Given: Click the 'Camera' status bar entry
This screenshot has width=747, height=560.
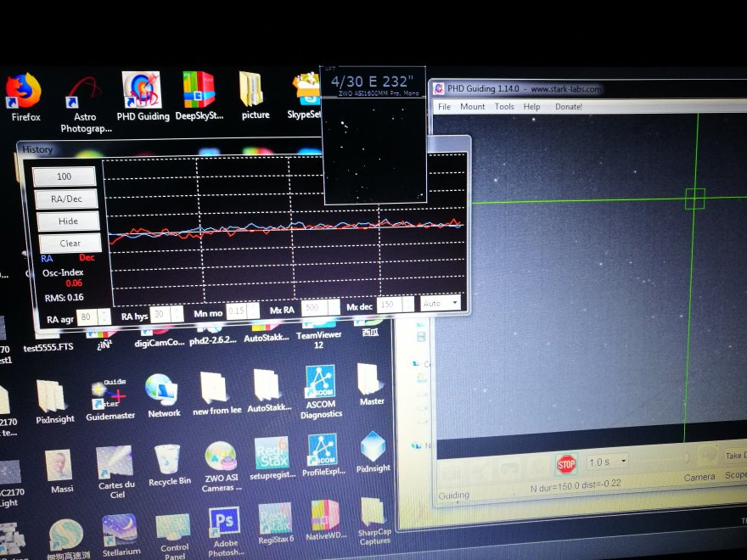Looking at the screenshot, I should [x=699, y=477].
